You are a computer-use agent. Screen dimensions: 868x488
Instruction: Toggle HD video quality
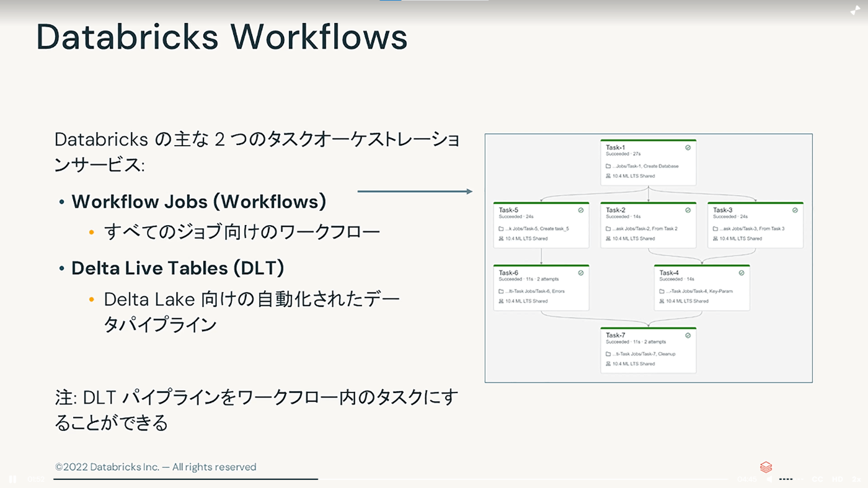coord(837,479)
